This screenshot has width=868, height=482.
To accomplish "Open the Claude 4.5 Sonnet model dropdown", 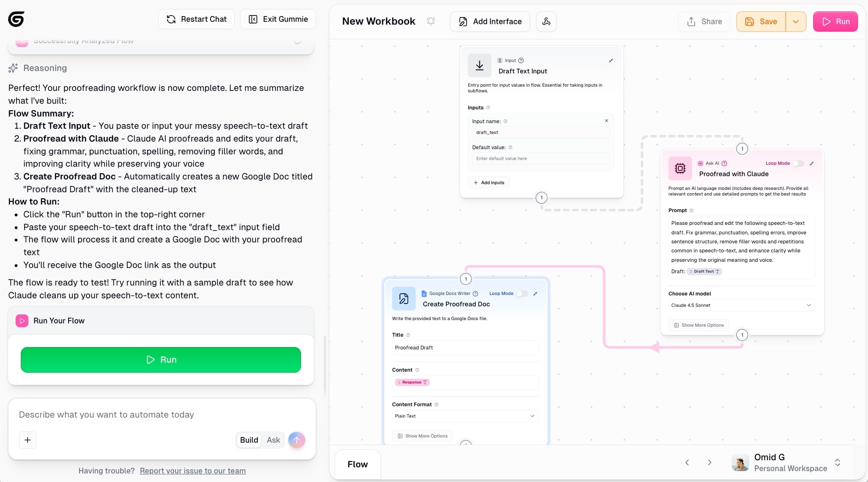I will point(741,305).
